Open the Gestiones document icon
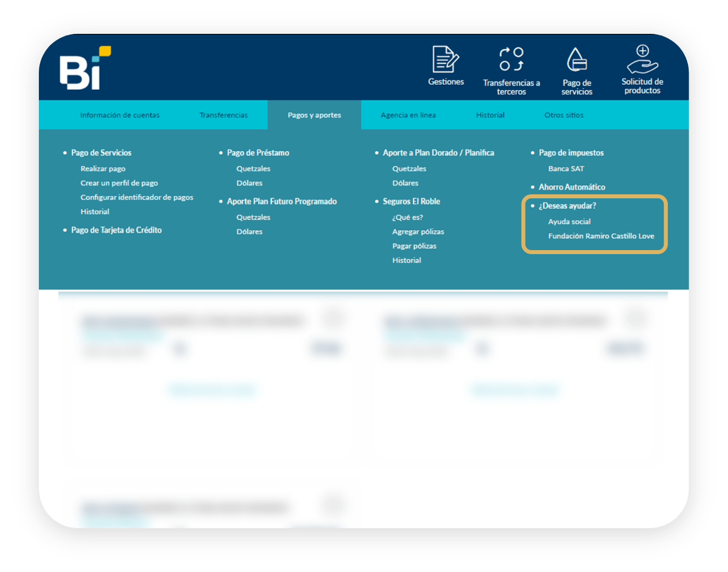The image size is (728, 572). pyautogui.click(x=445, y=60)
